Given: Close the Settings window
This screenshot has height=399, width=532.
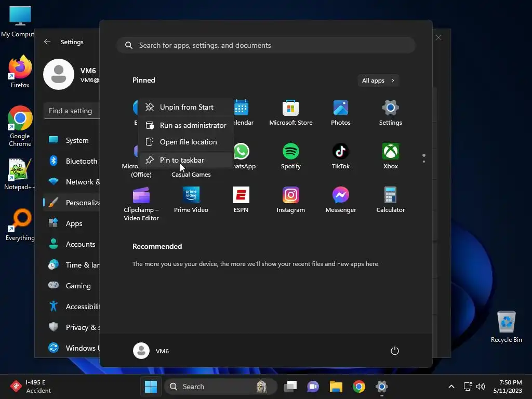Looking at the screenshot, I should (x=438, y=37).
